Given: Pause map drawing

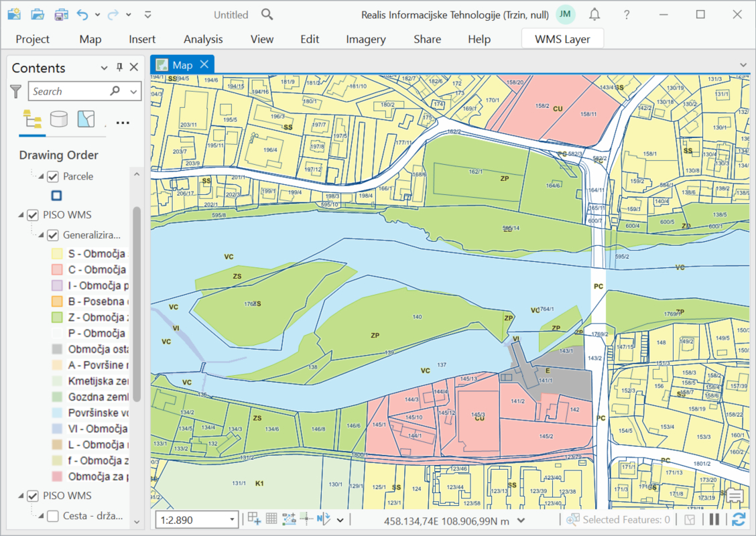Looking at the screenshot, I should click(x=714, y=519).
